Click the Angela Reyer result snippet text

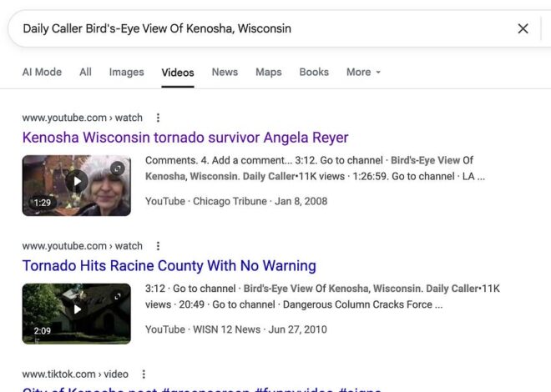316,168
